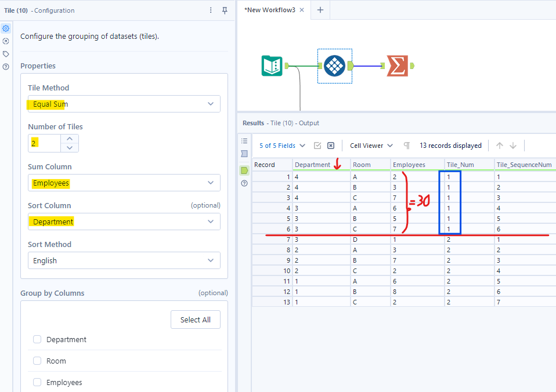Move to next record with down arrow
Viewport: 556px width, 392px height.
(x=513, y=146)
